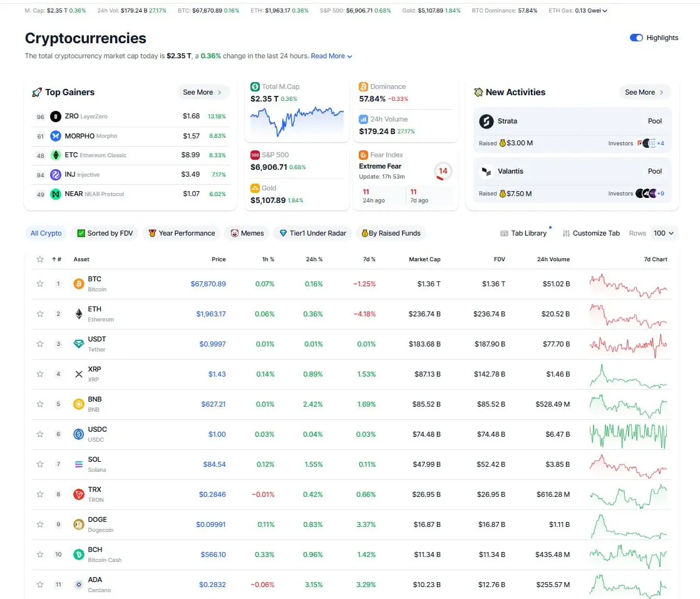Click the Bitcoin coin icon
This screenshot has height=599, width=700.
click(x=78, y=284)
